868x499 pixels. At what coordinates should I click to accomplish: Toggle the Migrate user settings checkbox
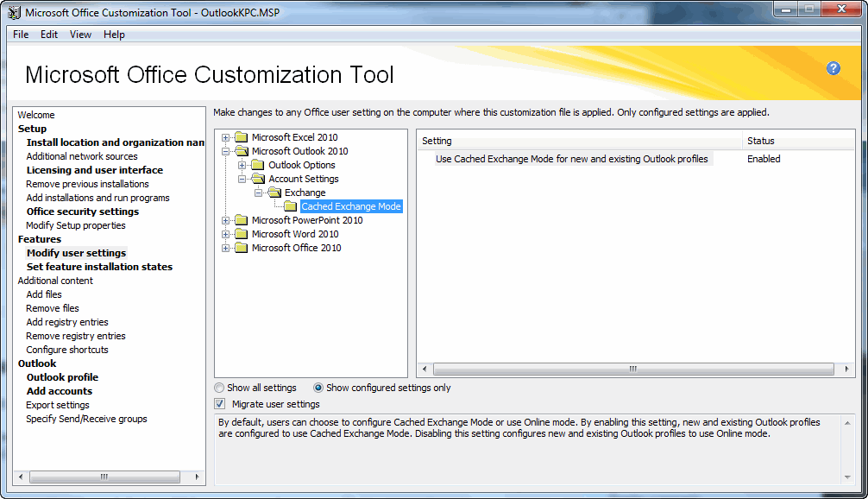tap(220, 404)
